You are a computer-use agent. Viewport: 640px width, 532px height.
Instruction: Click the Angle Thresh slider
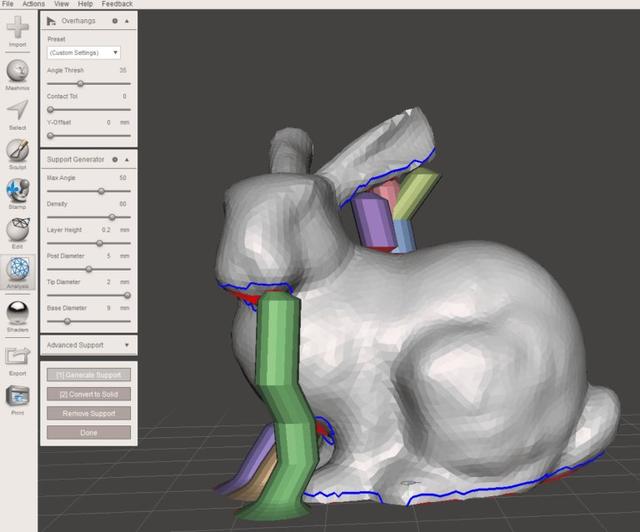[80, 83]
